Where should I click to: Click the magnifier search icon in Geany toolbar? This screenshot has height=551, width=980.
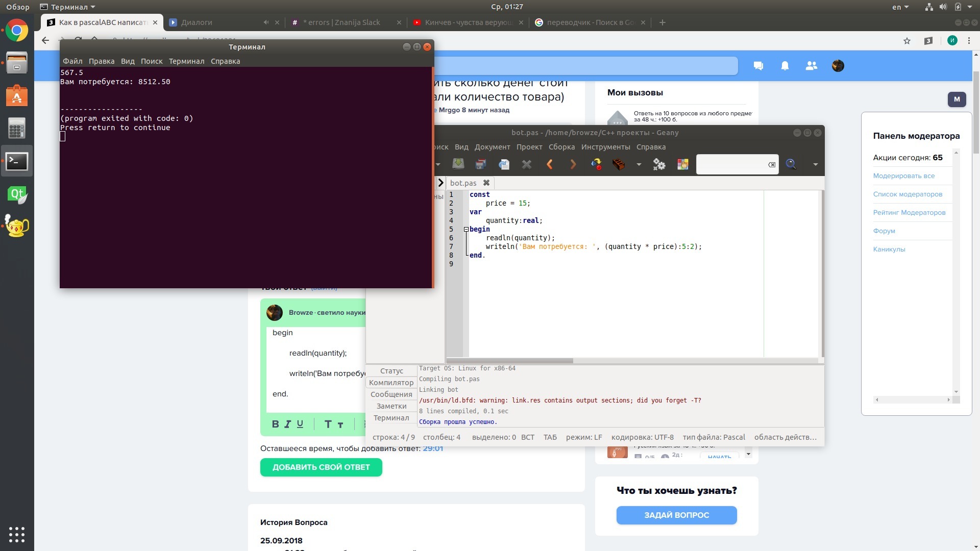tap(791, 164)
